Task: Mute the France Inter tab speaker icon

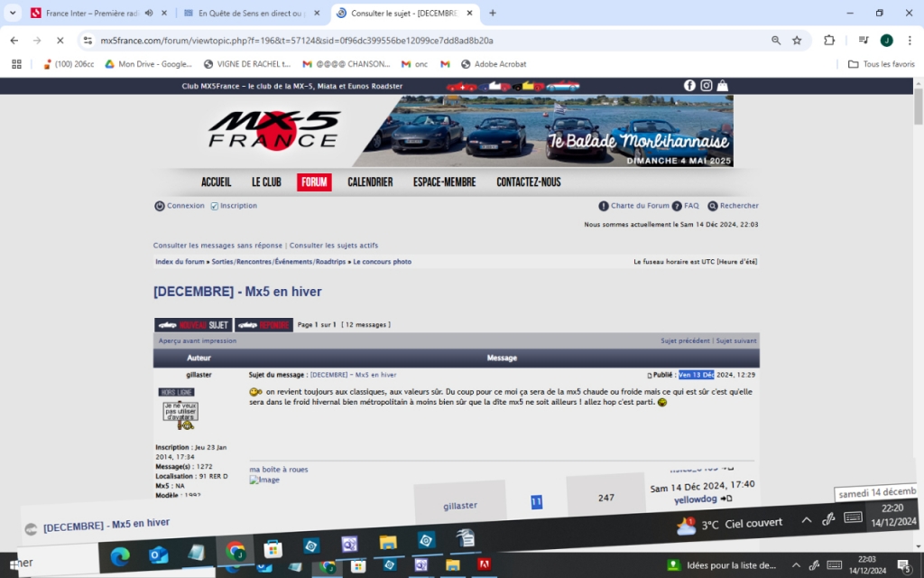Action: tap(149, 13)
